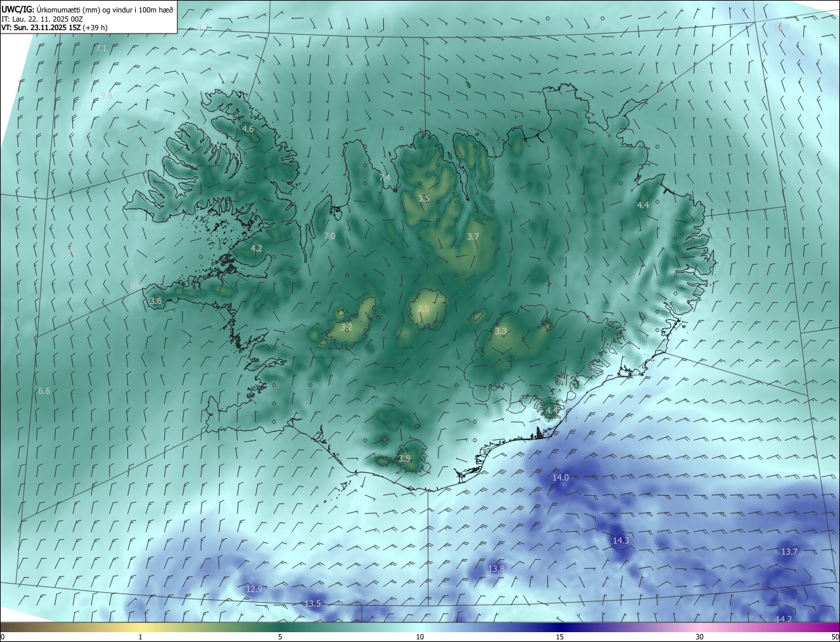This screenshot has width=840, height=642.
Task: Click the 13.8 value offshore
Action: 497,568
